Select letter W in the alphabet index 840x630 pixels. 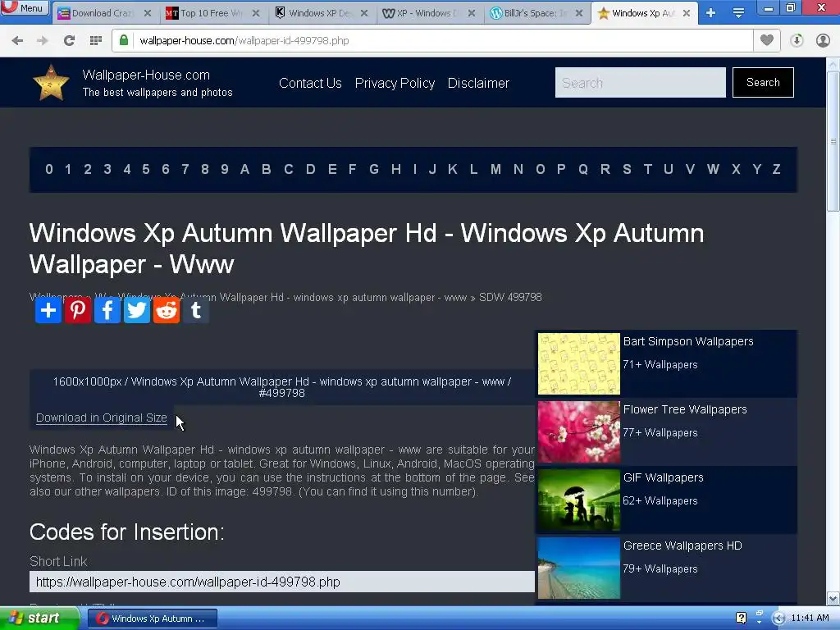click(x=713, y=169)
